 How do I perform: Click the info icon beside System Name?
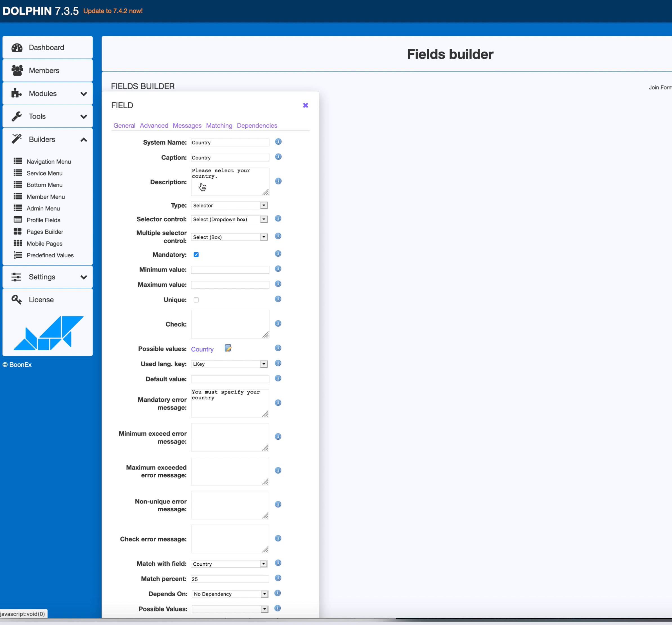(x=278, y=142)
